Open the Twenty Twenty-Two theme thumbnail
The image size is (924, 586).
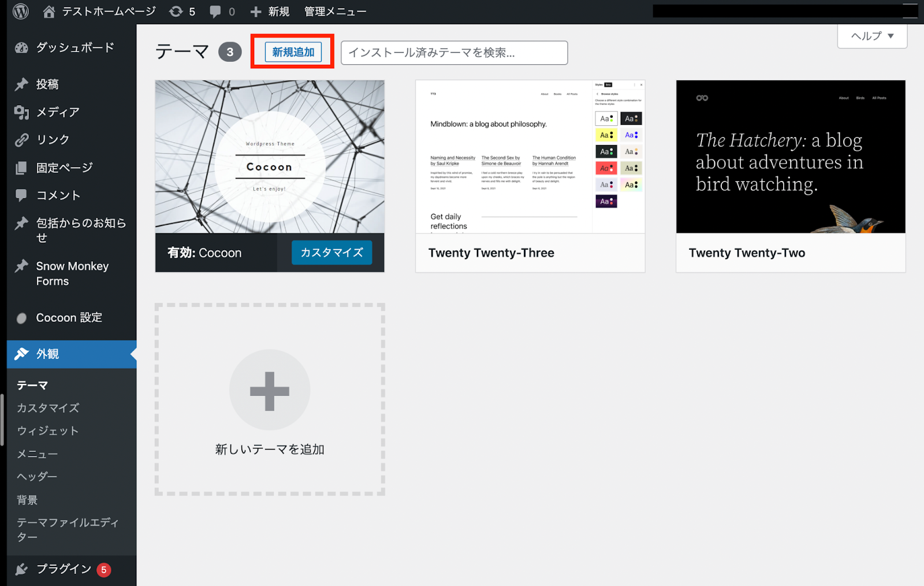791,157
